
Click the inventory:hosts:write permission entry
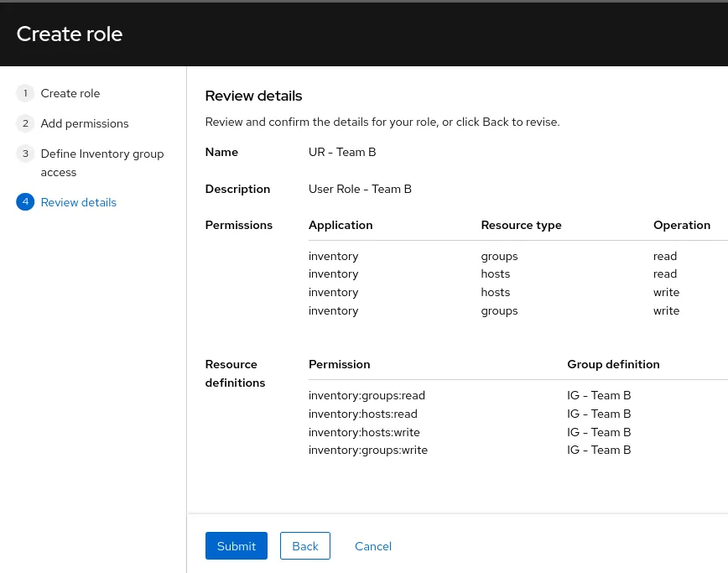[x=364, y=432]
